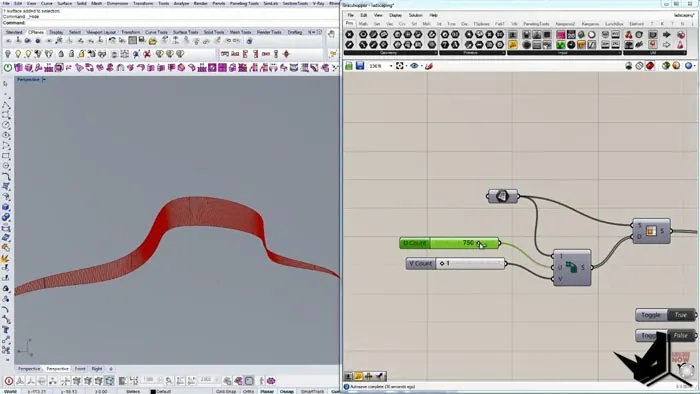The image size is (700, 394).
Task: Click the green cross icon in Input panel
Action: (x=561, y=45)
